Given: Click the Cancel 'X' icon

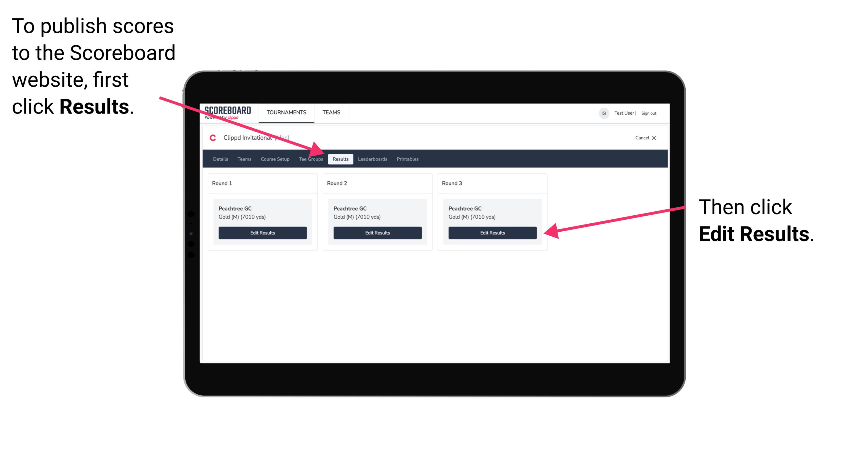Looking at the screenshot, I should coord(656,138).
